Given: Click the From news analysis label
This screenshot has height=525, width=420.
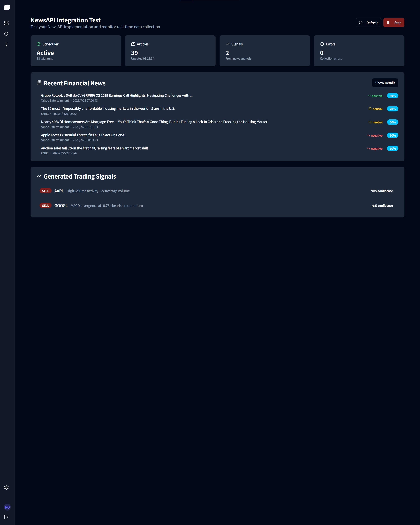Looking at the screenshot, I should tap(238, 58).
